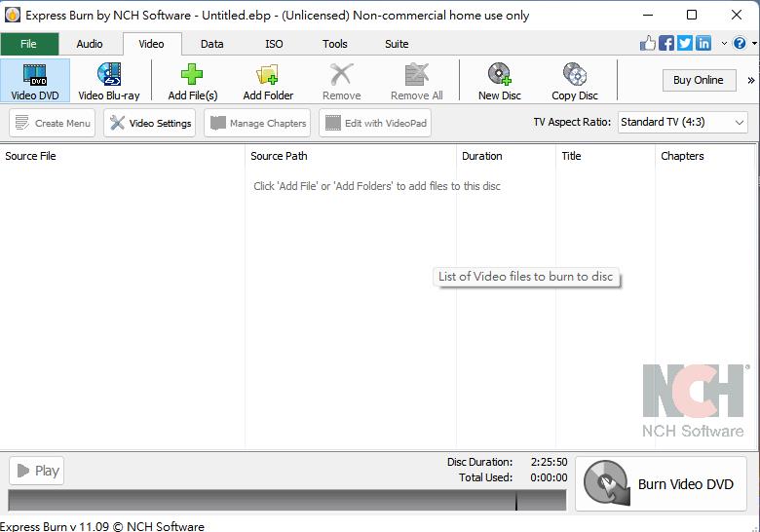This screenshot has width=760, height=532.
Task: Maximize the Express Burn window
Action: [692, 15]
